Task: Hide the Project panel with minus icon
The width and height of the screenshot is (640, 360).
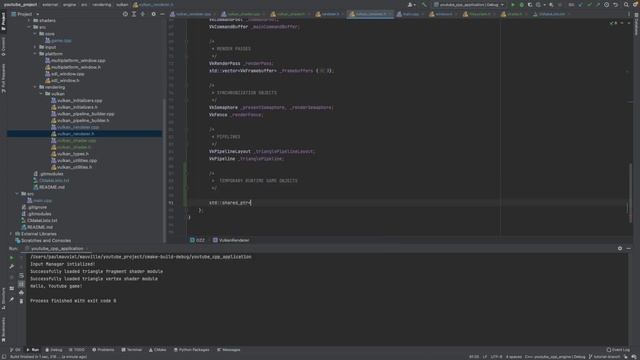Action: 162,14
